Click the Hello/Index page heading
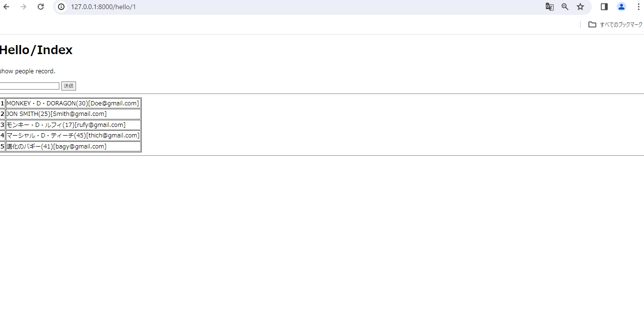644x320 pixels. point(36,50)
